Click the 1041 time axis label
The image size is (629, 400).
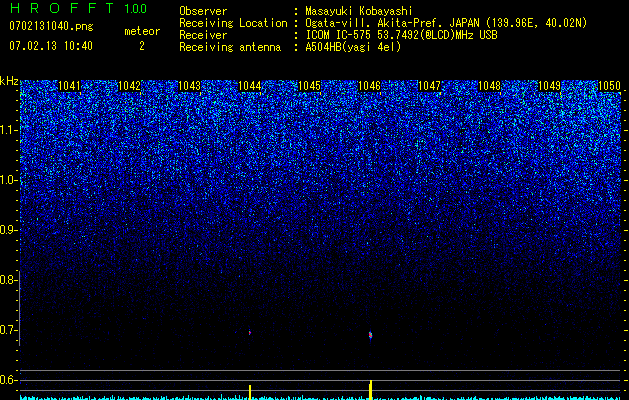coord(69,86)
